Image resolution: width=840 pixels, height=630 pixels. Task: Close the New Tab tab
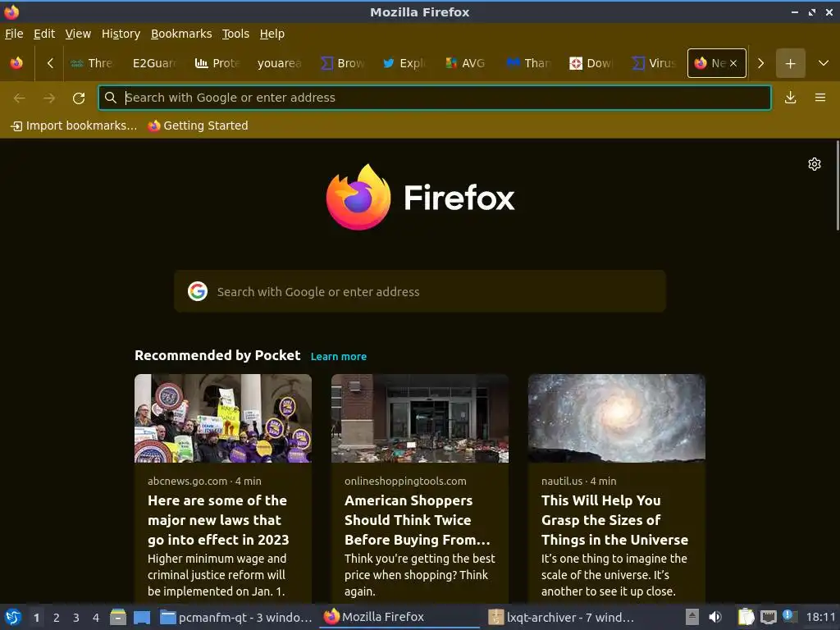(x=733, y=63)
